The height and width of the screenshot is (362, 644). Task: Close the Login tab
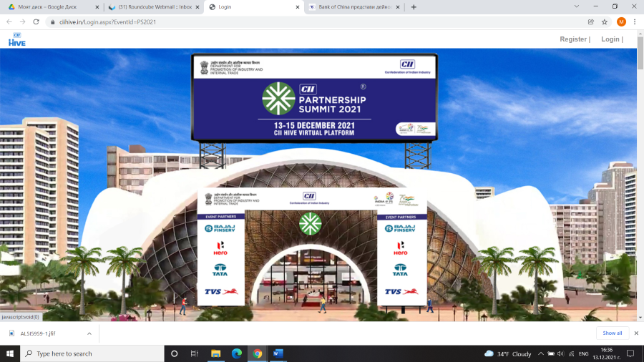tap(298, 7)
